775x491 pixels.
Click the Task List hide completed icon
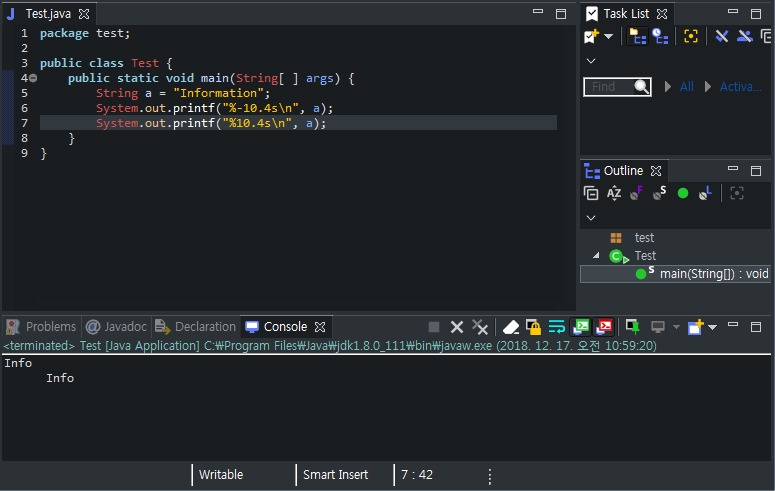[x=722, y=36]
